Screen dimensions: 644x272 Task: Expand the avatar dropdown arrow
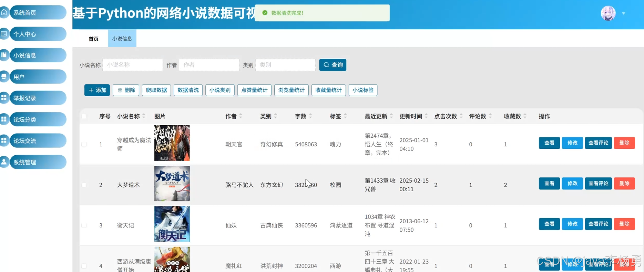click(623, 13)
